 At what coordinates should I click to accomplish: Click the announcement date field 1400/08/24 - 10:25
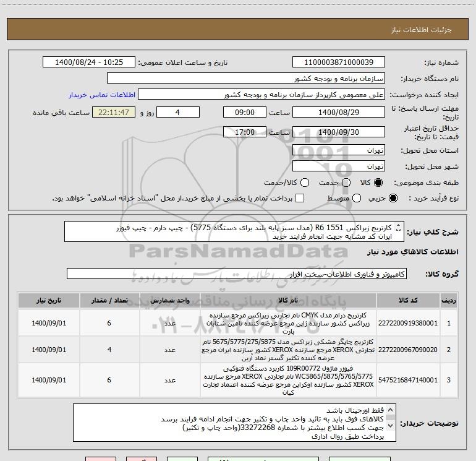[x=89, y=62]
